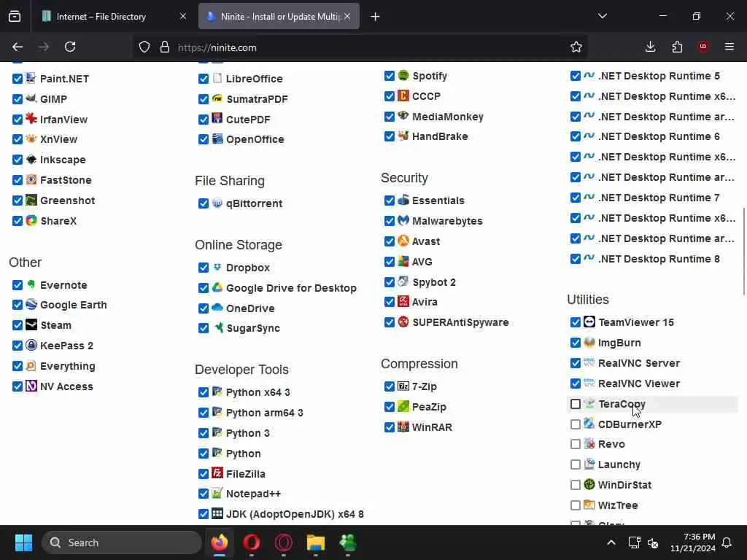Click the ninite.com address bar
Image resolution: width=747 pixels, height=560 pixels.
click(360, 47)
